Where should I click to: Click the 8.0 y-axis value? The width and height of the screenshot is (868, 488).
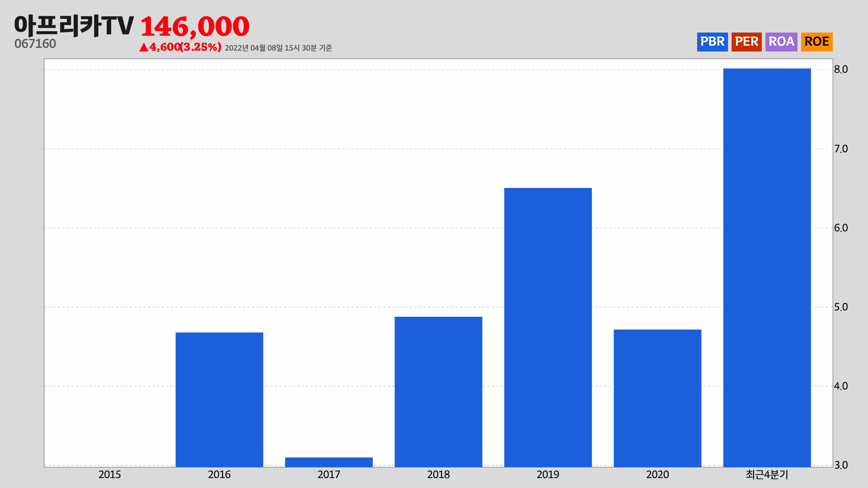(x=841, y=70)
